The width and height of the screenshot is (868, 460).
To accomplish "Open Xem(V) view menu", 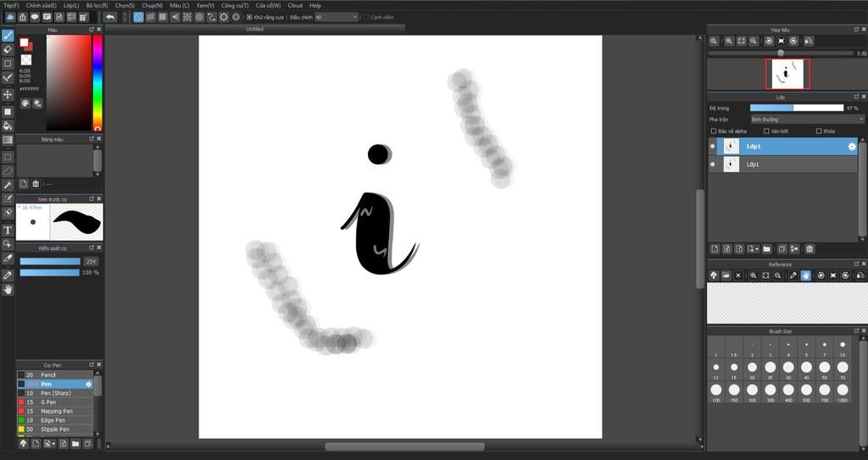I will 205,5.
